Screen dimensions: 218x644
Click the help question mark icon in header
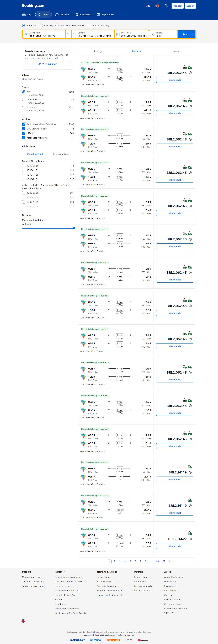pyautogui.click(x=166, y=6)
